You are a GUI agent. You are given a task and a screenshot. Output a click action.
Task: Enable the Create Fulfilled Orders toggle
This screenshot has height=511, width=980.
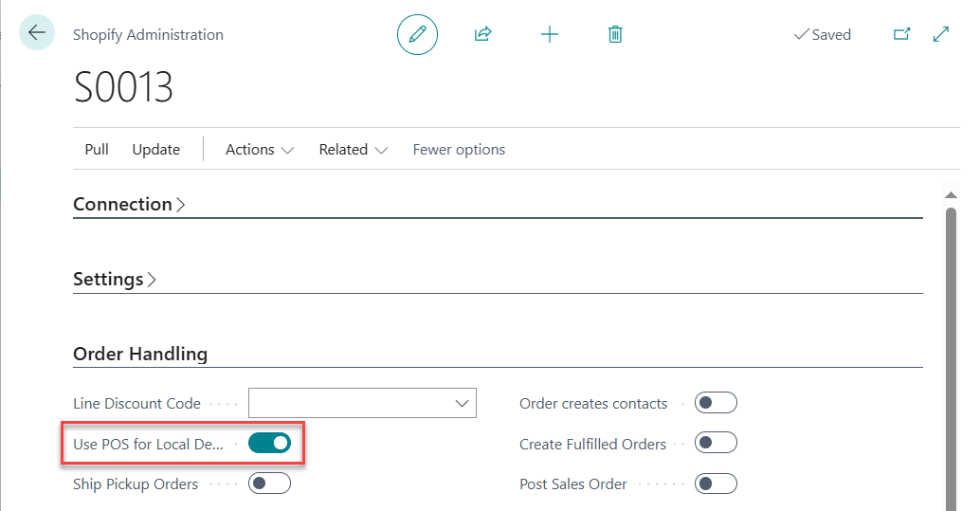click(x=716, y=444)
